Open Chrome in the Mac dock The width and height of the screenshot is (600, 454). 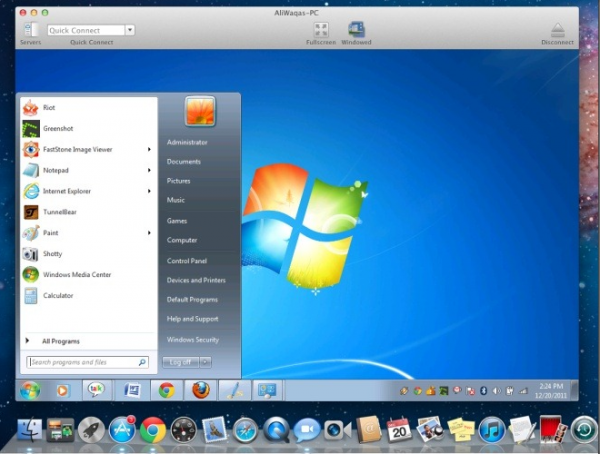click(153, 430)
